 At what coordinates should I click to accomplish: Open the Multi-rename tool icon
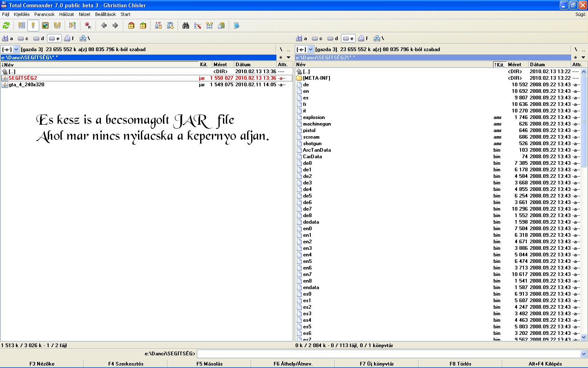pyautogui.click(x=198, y=26)
